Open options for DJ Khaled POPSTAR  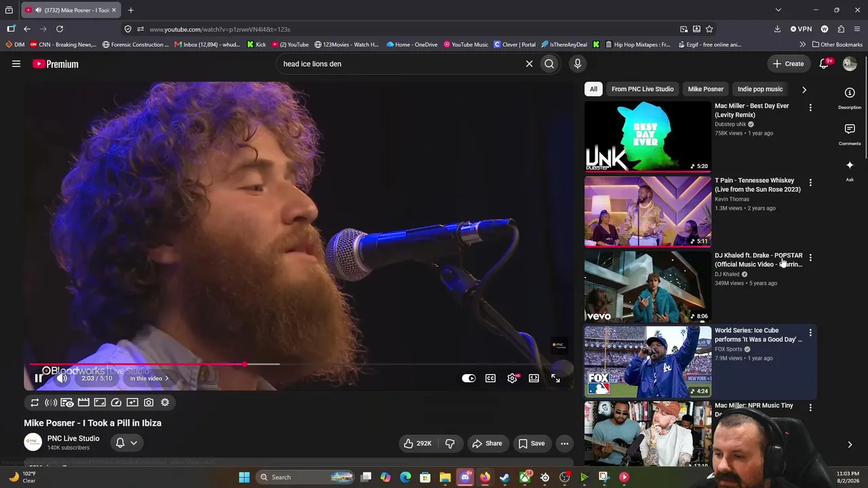[810, 258]
